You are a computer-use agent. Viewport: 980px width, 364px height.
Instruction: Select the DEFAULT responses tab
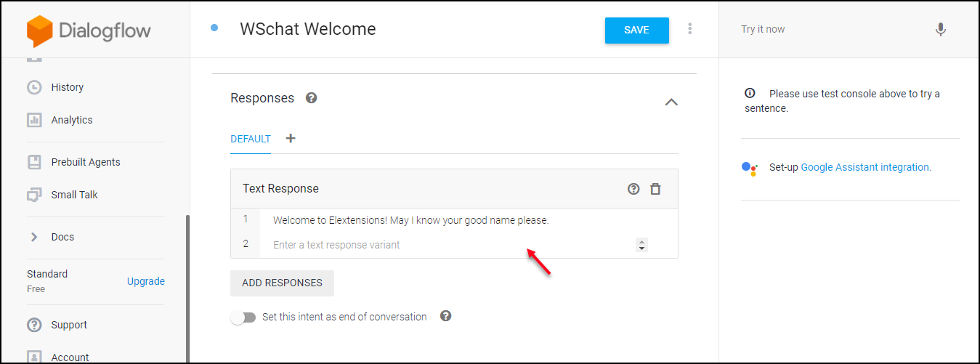click(251, 139)
